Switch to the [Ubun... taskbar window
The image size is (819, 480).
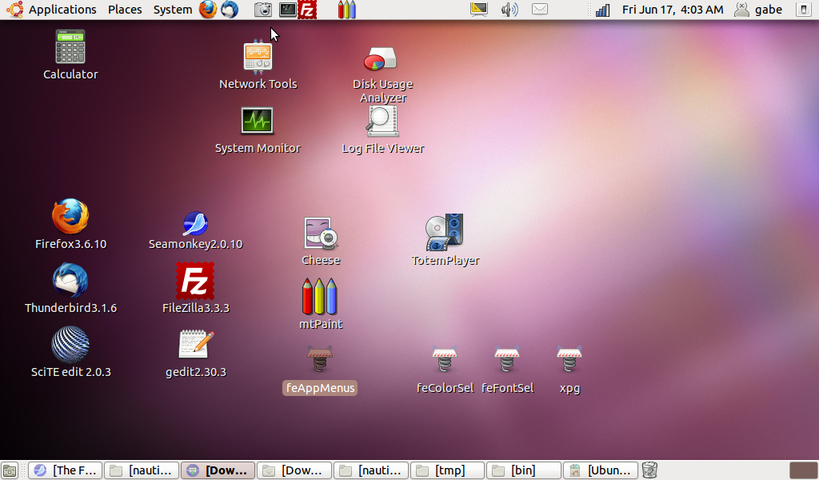click(x=600, y=471)
